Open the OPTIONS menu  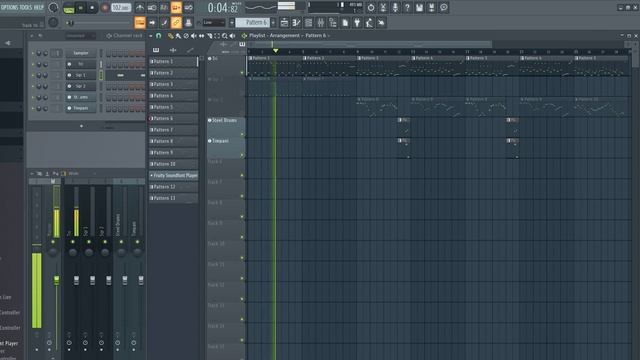pos(8,7)
